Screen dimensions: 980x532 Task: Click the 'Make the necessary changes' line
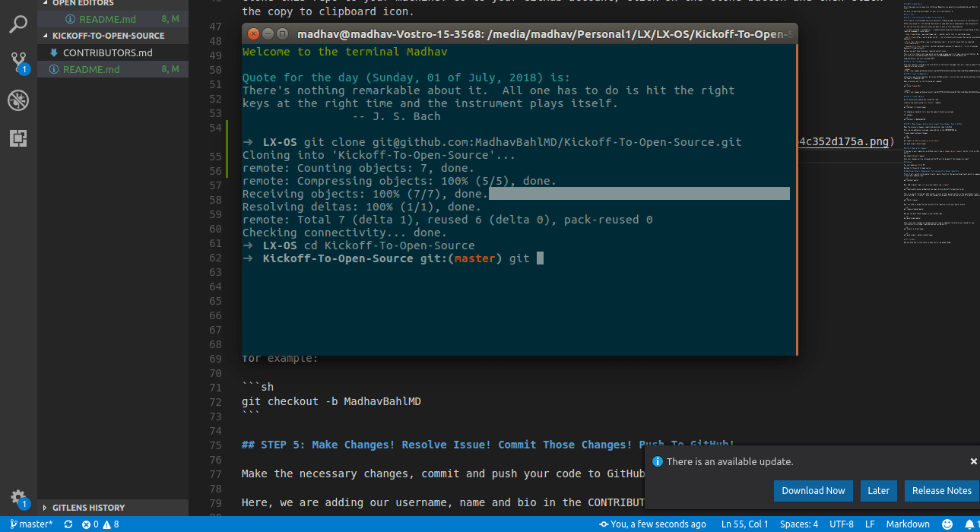(x=443, y=473)
